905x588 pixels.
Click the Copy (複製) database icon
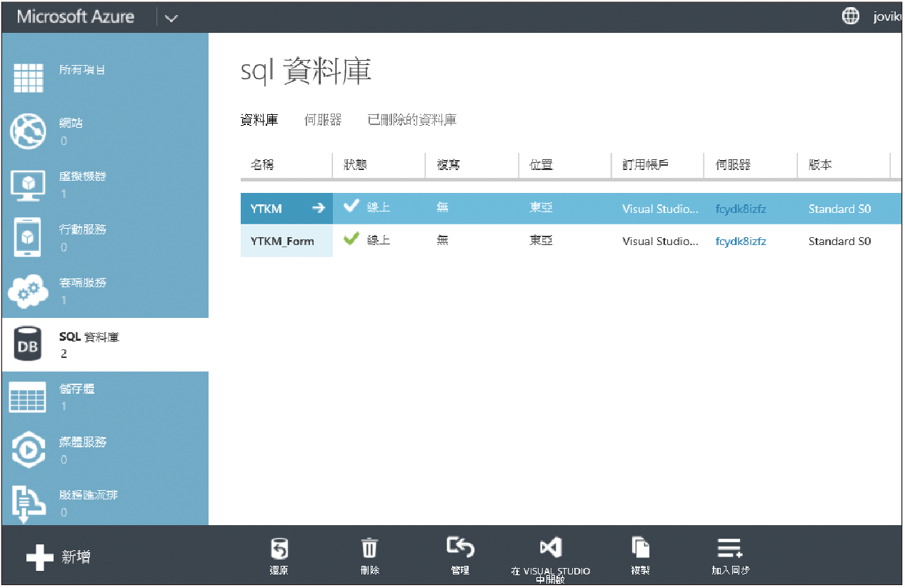click(641, 548)
